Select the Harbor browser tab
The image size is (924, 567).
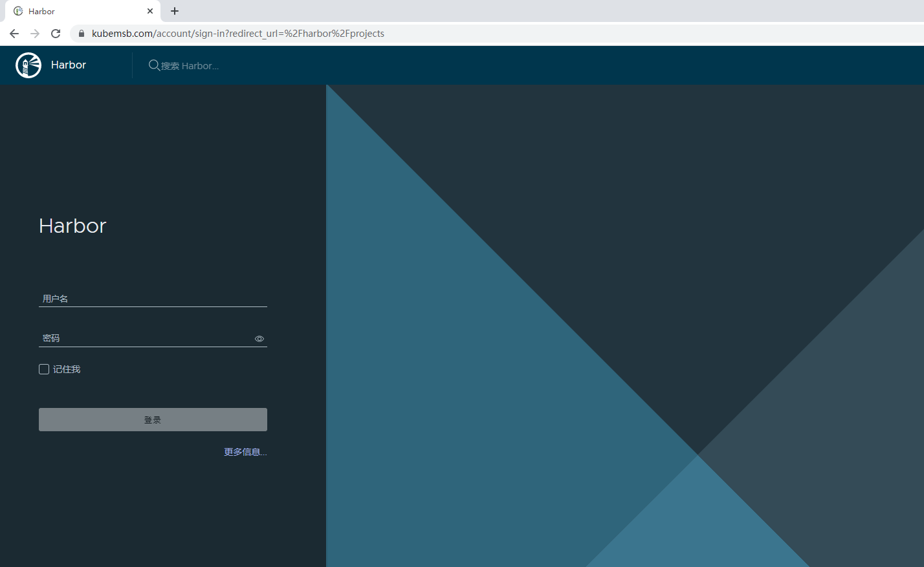[83, 11]
